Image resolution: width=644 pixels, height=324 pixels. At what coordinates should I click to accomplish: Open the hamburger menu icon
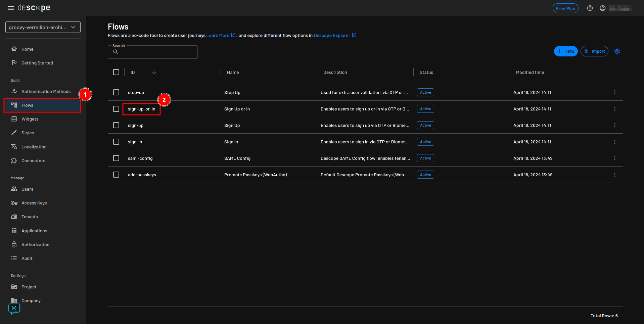11,8
